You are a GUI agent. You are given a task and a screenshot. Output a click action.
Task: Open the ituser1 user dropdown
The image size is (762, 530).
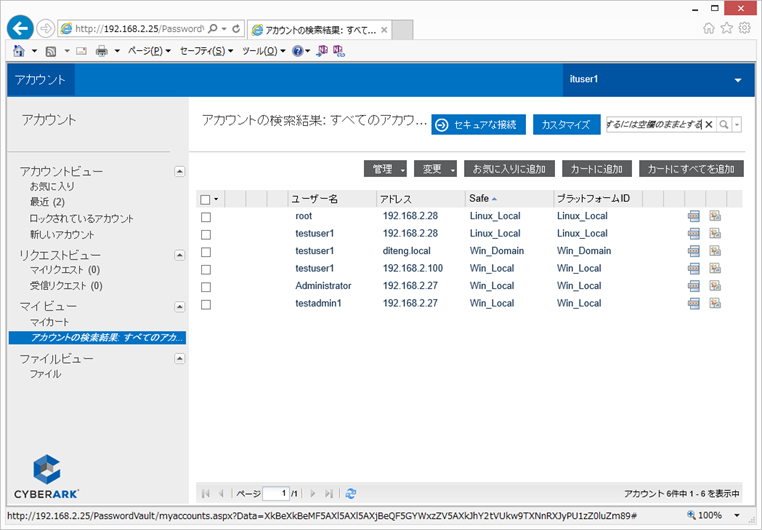tap(738, 80)
